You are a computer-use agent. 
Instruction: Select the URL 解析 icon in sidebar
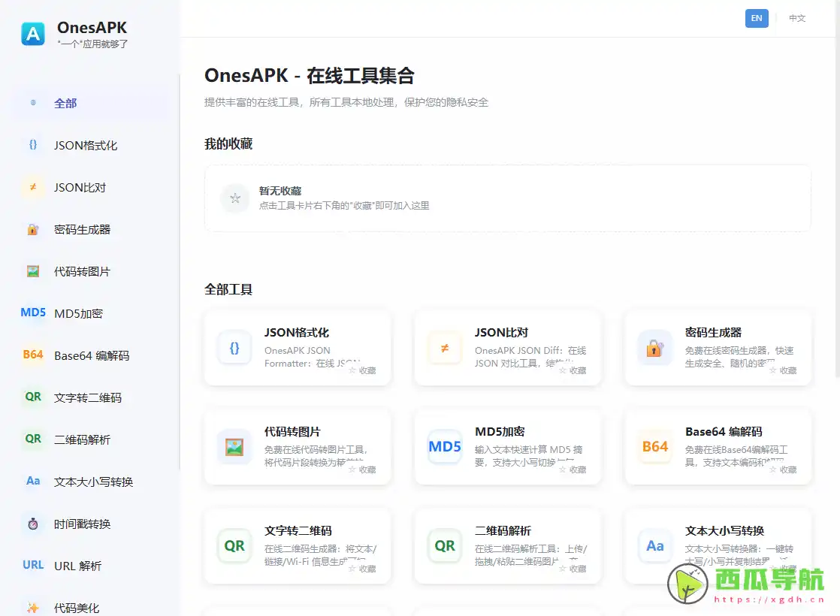[x=32, y=566]
